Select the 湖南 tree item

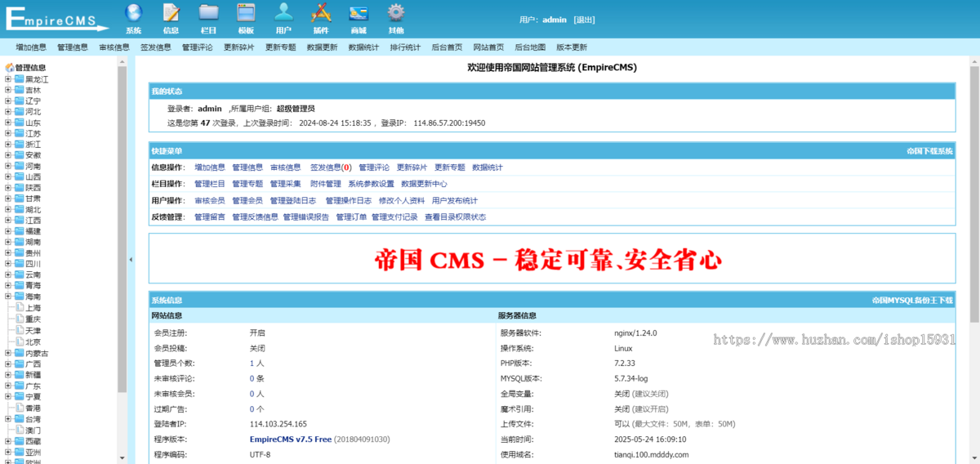(x=33, y=243)
